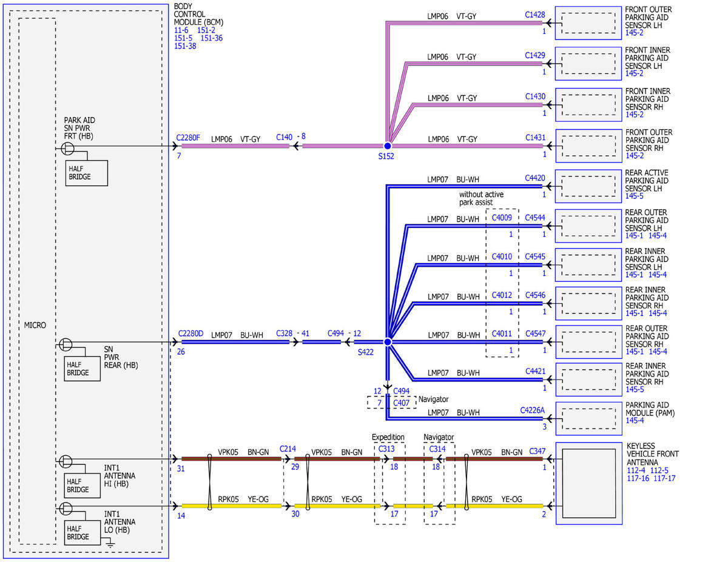The image size is (728, 562).
Task: Open connector C214 link
Action: 288,449
